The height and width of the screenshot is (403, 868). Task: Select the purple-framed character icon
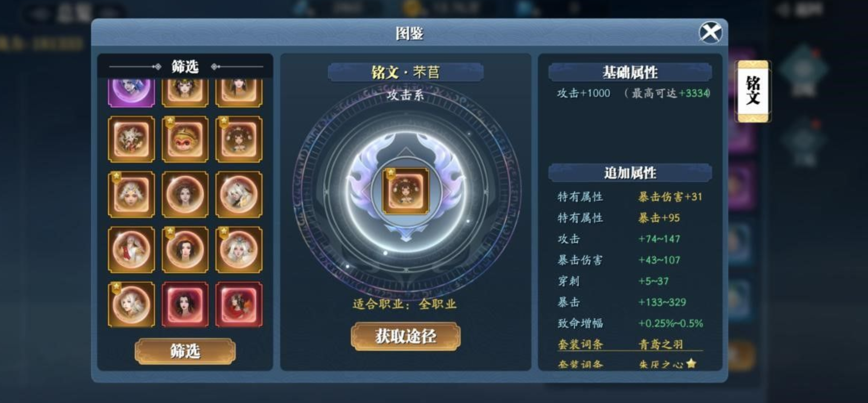[131, 92]
